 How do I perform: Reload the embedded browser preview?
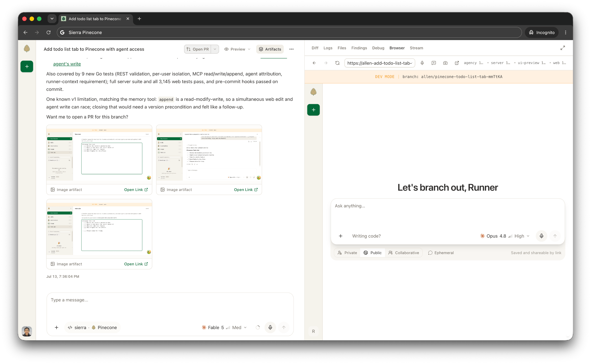(x=337, y=63)
